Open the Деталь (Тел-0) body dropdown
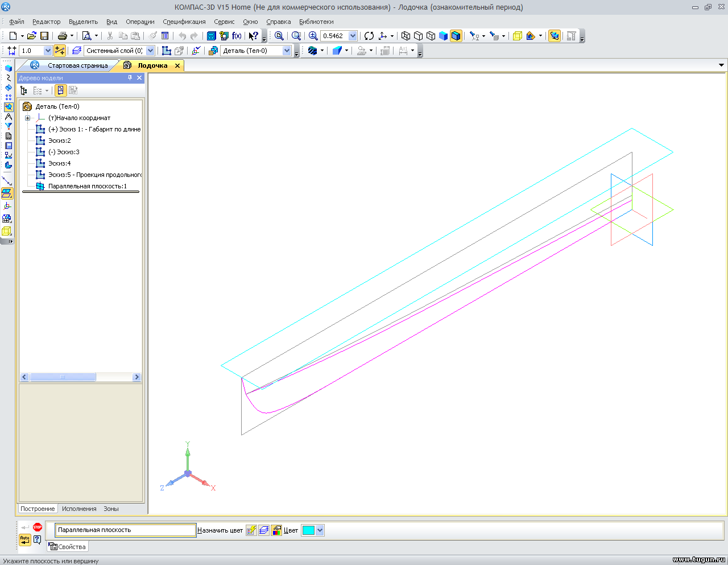The image size is (728, 565). click(x=287, y=51)
